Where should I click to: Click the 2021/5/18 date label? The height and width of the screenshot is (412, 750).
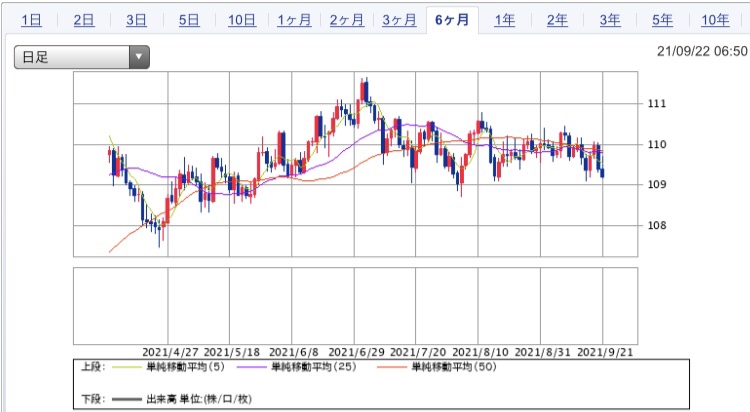(232, 352)
